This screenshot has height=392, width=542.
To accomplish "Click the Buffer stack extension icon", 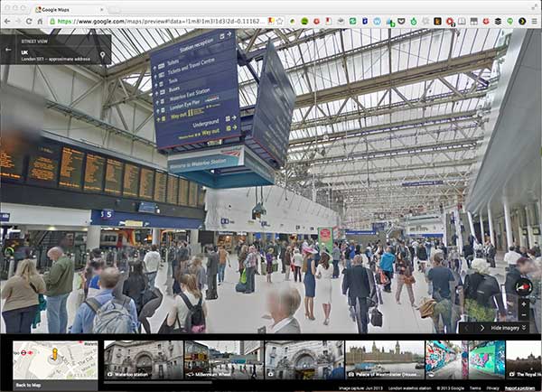I will point(498,22).
